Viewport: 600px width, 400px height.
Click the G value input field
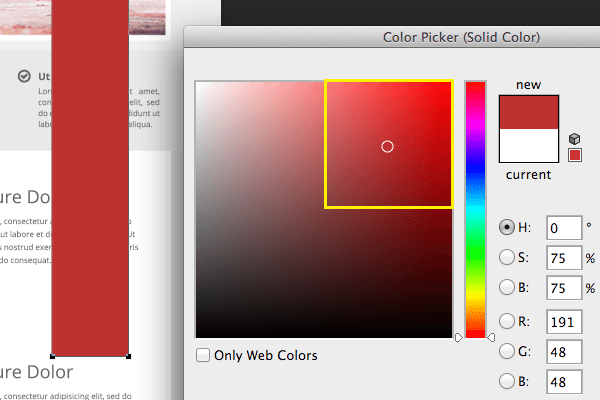(x=563, y=351)
